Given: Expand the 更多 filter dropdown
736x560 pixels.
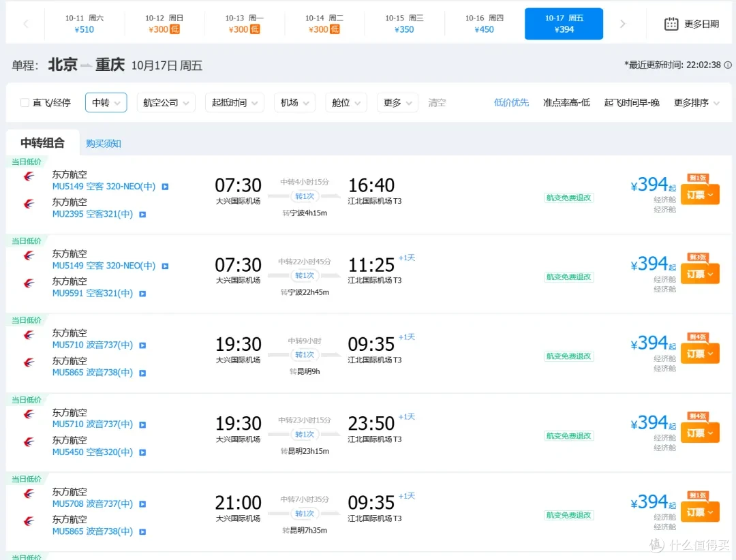Looking at the screenshot, I should pyautogui.click(x=397, y=102).
